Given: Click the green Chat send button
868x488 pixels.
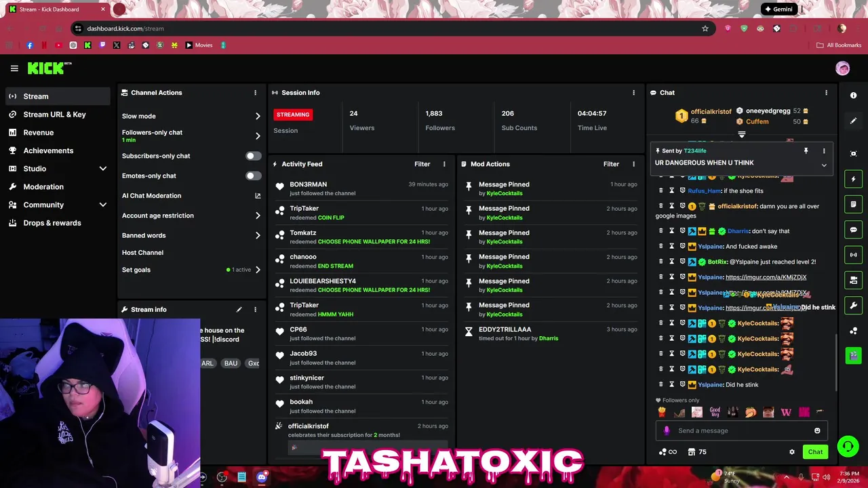Looking at the screenshot, I should 815,452.
